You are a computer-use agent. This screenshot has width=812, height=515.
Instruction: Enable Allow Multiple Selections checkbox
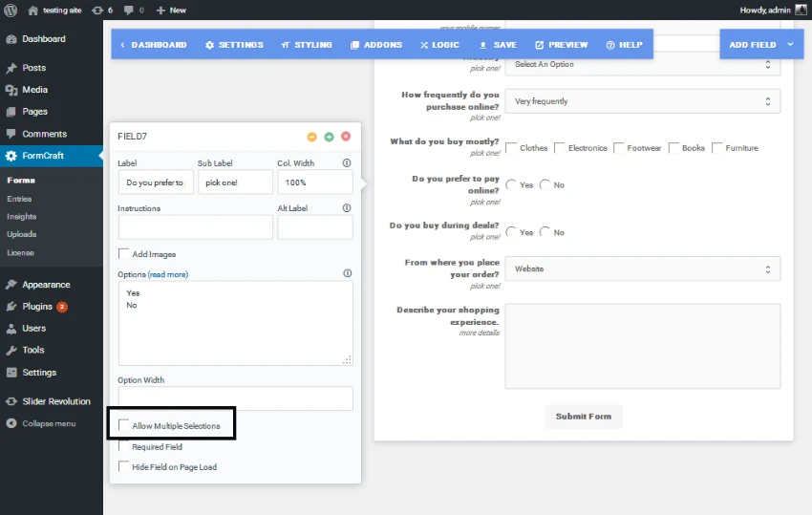[x=124, y=425]
